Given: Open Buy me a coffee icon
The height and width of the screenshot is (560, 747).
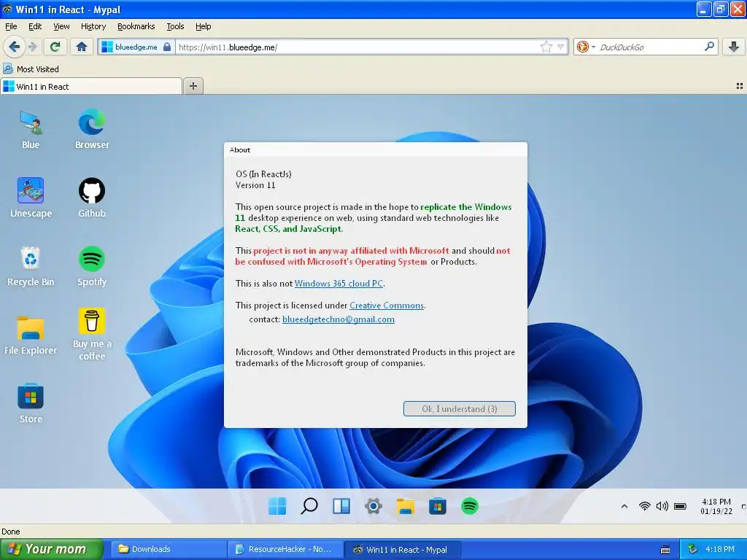Looking at the screenshot, I should [92, 334].
